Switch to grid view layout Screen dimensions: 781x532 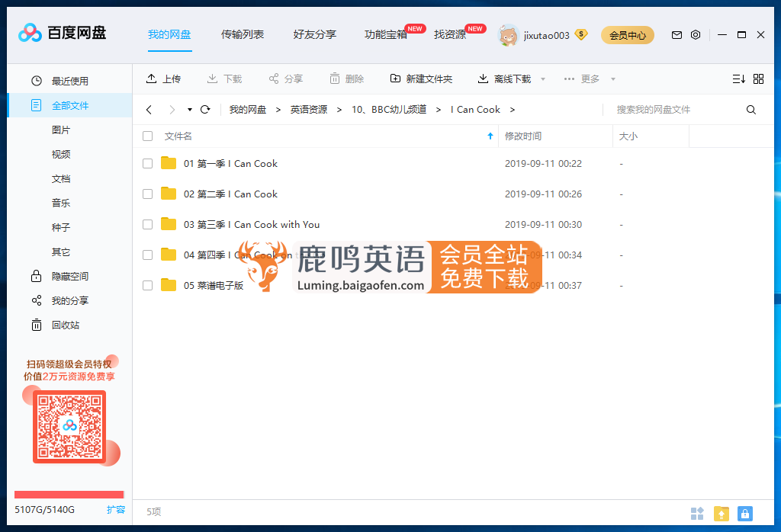(759, 78)
